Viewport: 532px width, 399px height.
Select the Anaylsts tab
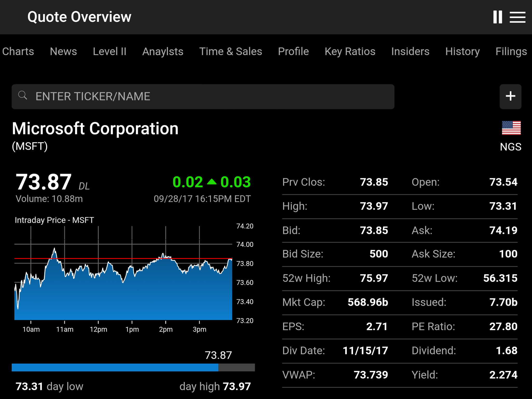[163, 51]
